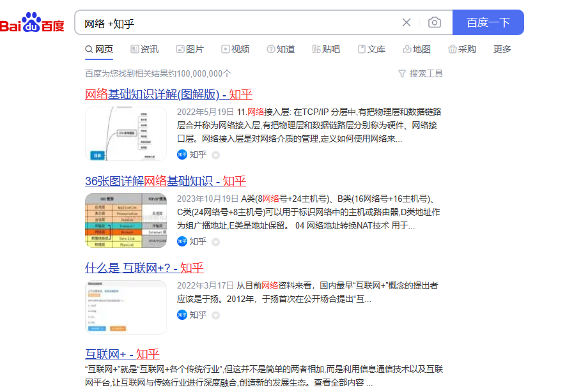The height and width of the screenshot is (392, 581).
Task: Open result 互联网+ - 知乎
Action: click(122, 354)
